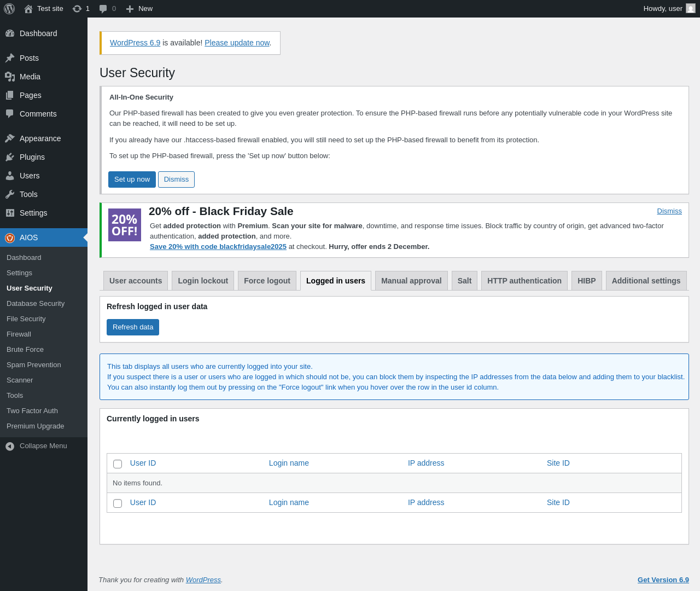The height and width of the screenshot is (591, 700).
Task: Select the Logged in users tab
Action: click(336, 281)
